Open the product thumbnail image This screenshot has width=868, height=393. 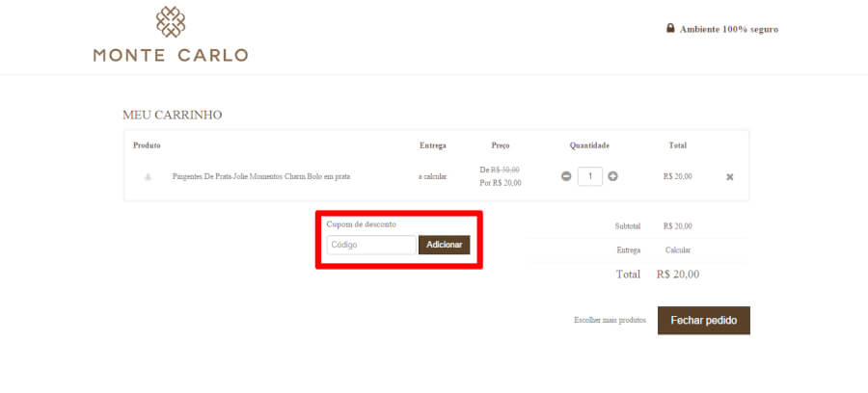148,177
